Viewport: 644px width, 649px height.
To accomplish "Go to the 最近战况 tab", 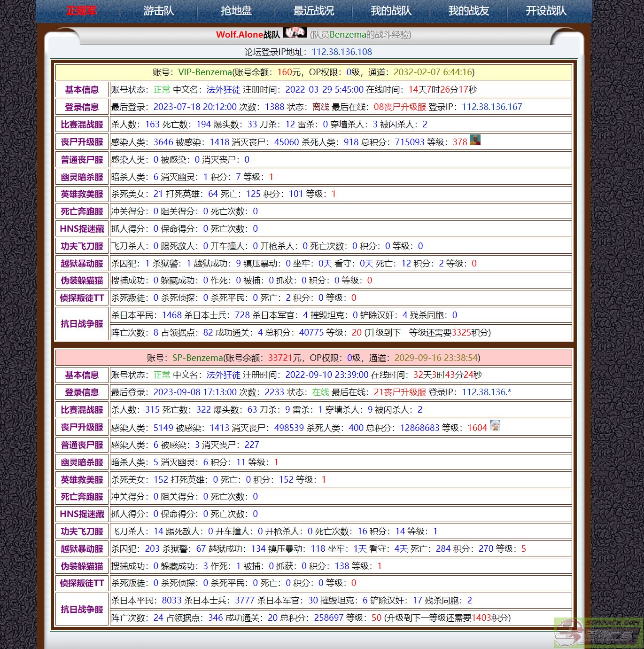I will [x=314, y=10].
